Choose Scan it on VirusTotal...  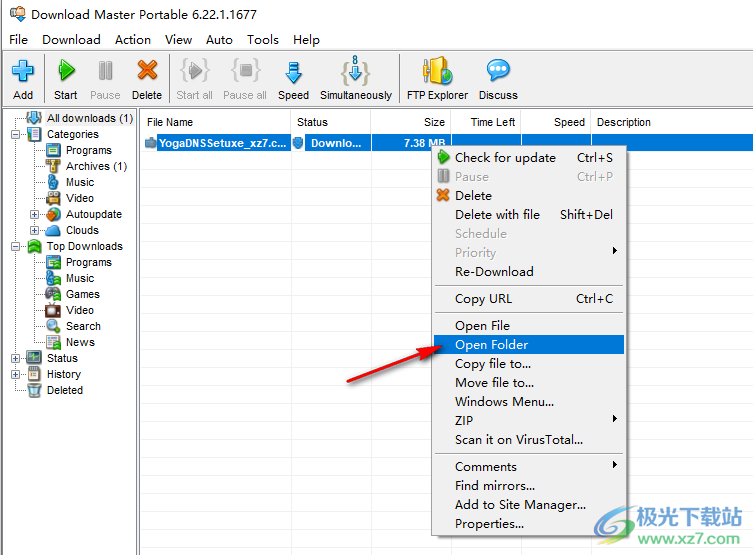click(529, 440)
